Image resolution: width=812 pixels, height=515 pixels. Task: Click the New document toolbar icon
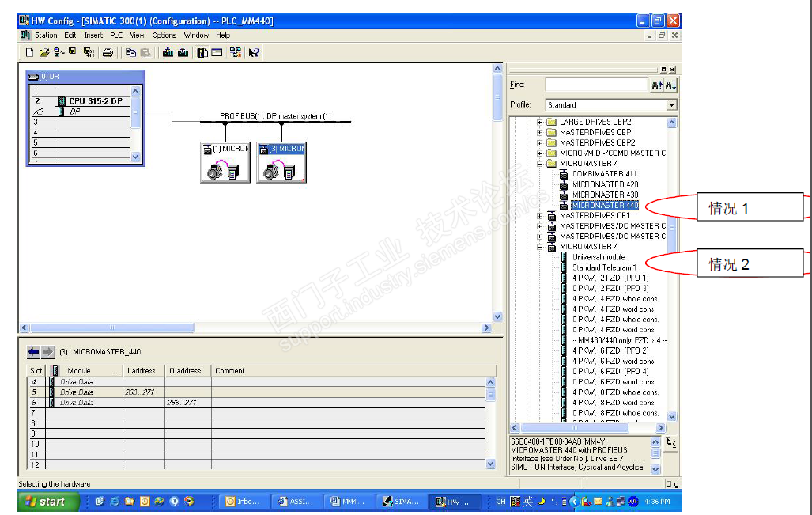coord(29,53)
